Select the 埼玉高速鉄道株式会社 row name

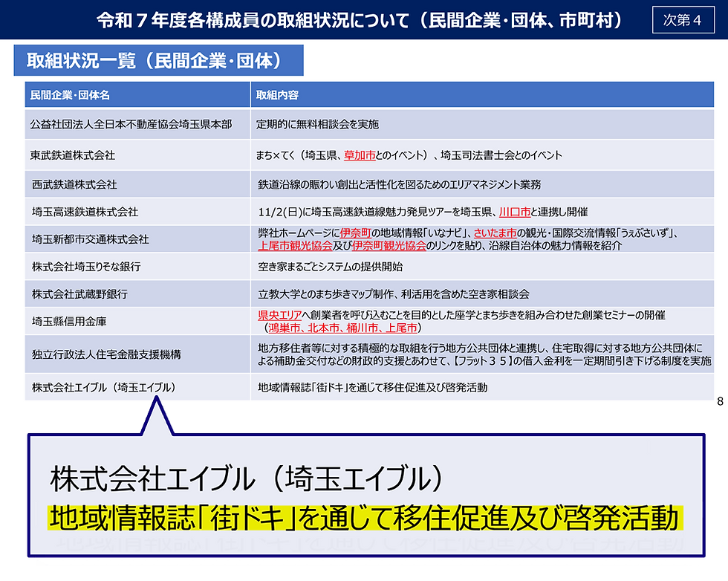click(85, 212)
